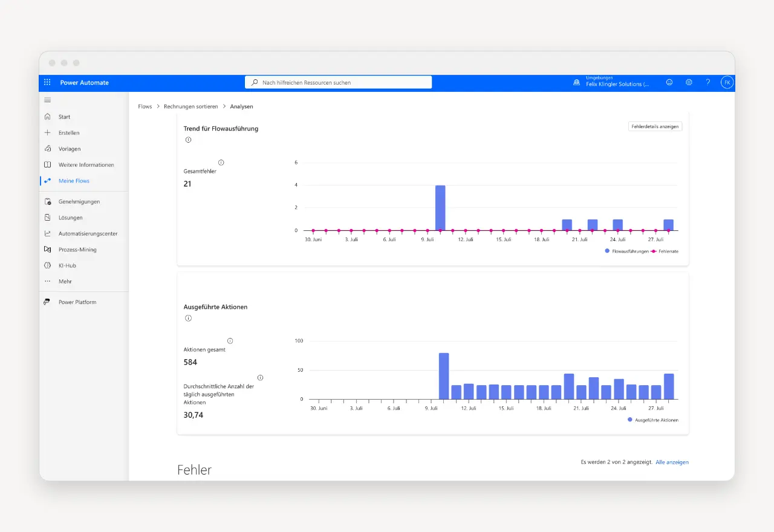Click the Lösungen solutions icon
This screenshot has height=532, width=774.
tap(47, 218)
